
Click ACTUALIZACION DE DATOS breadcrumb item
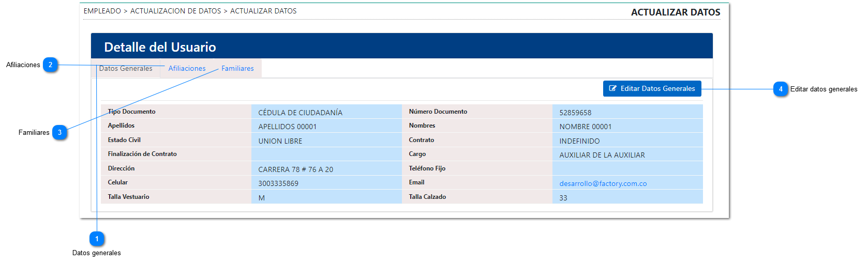(175, 11)
